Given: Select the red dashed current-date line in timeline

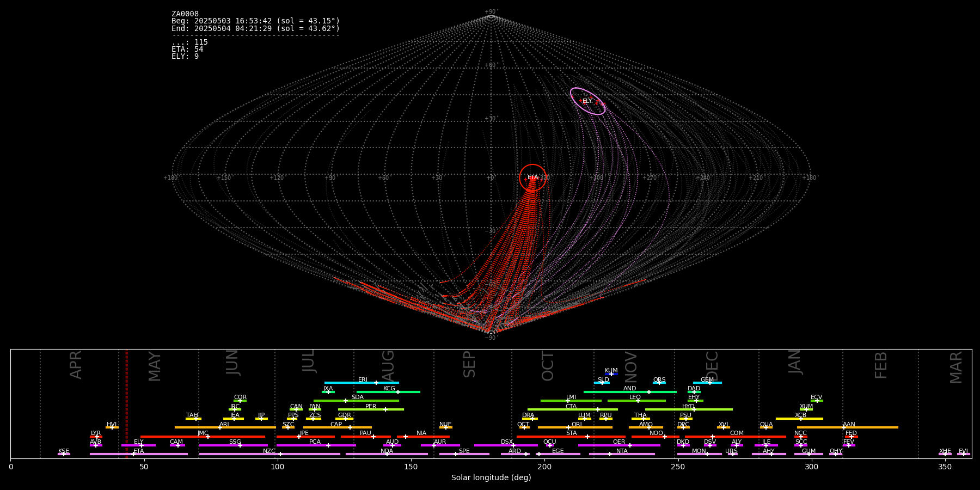Looking at the screenshot, I should (x=126, y=403).
